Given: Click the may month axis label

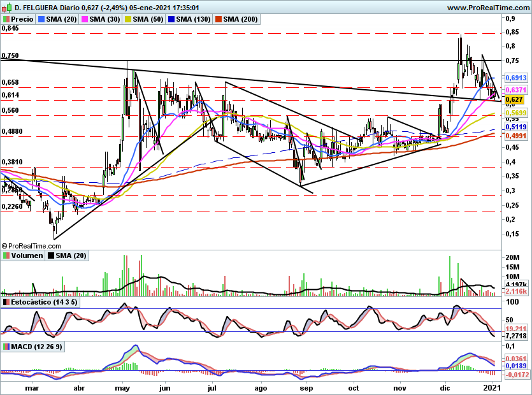Looking at the screenshot, I should tap(123, 388).
